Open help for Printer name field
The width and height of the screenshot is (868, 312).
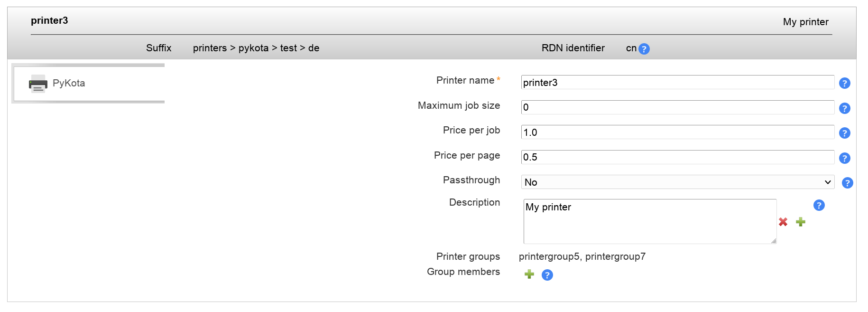click(844, 83)
